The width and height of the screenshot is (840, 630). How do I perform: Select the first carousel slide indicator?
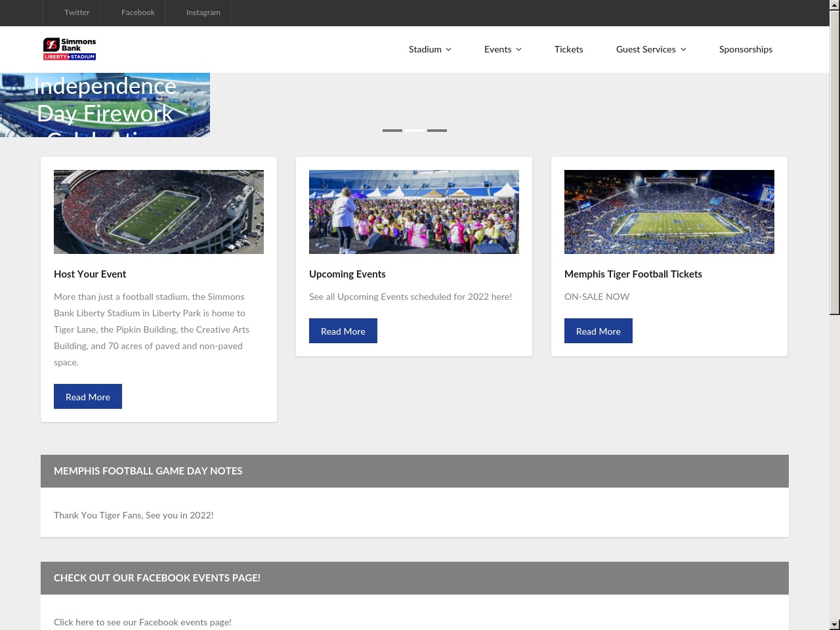pos(392,131)
